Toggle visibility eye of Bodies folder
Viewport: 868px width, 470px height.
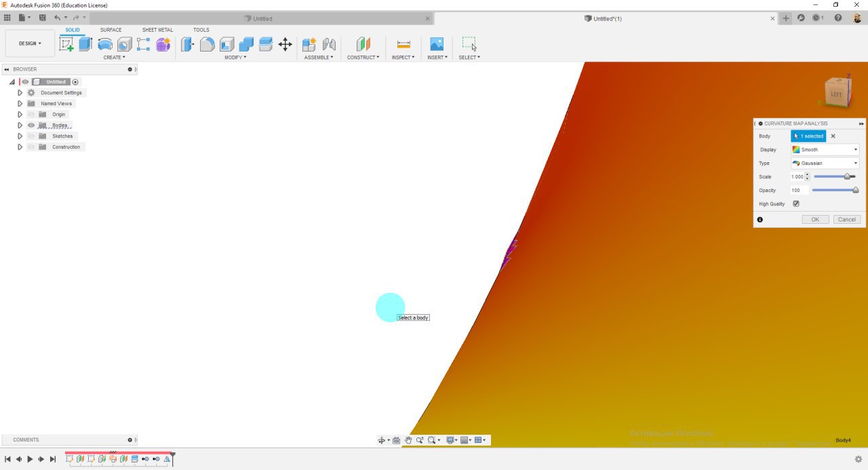click(31, 125)
